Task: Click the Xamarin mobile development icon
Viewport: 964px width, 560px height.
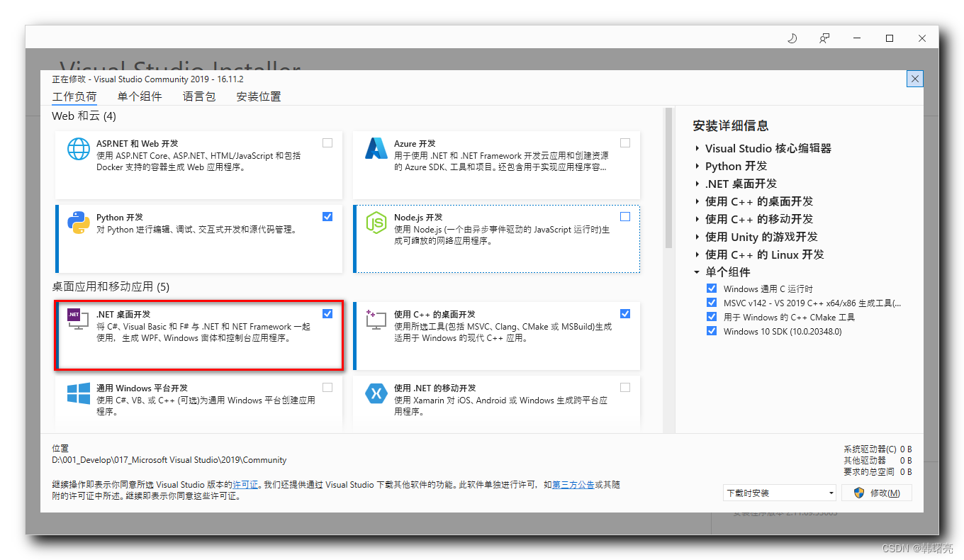Action: click(376, 393)
